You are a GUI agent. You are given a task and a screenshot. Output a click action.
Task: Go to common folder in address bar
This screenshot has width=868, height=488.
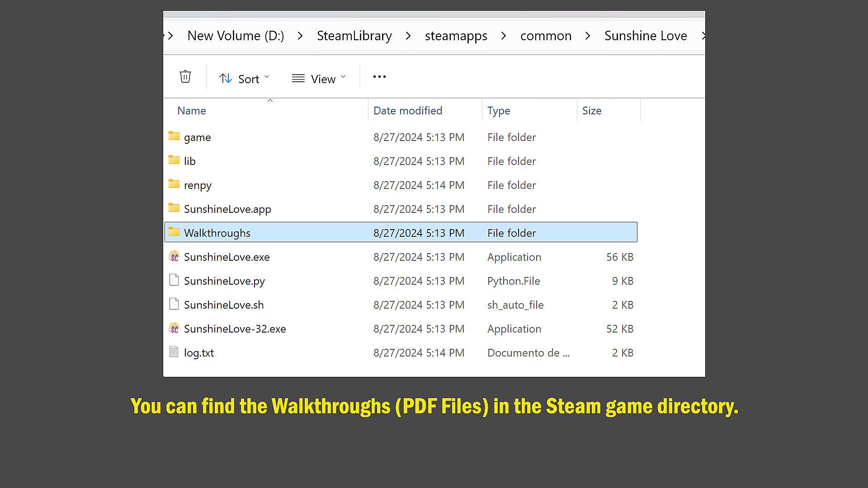[546, 36]
